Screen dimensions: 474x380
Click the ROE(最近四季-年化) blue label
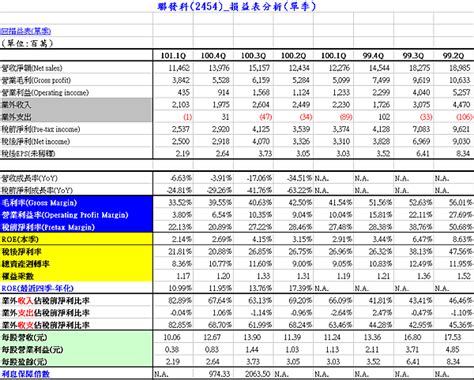tap(37, 288)
